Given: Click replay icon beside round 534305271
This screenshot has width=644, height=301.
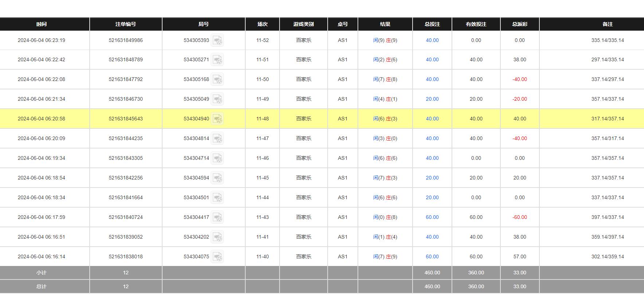Looking at the screenshot, I should [217, 60].
